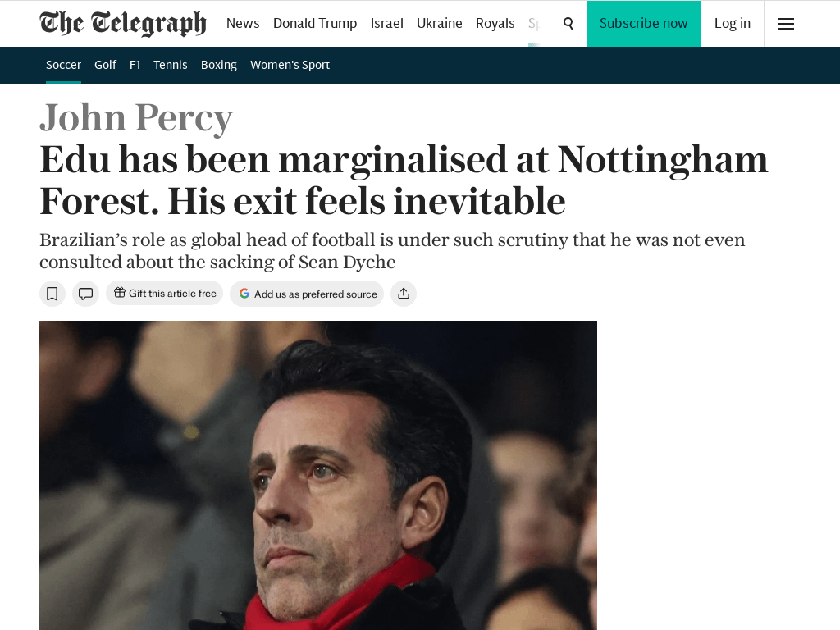Viewport: 840px width, 630px height.
Task: Bookmark this article for later
Action: pyautogui.click(x=52, y=293)
